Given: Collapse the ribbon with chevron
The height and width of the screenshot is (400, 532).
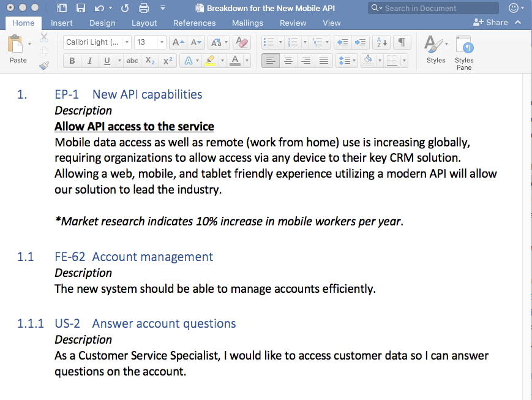Looking at the screenshot, I should click(518, 23).
